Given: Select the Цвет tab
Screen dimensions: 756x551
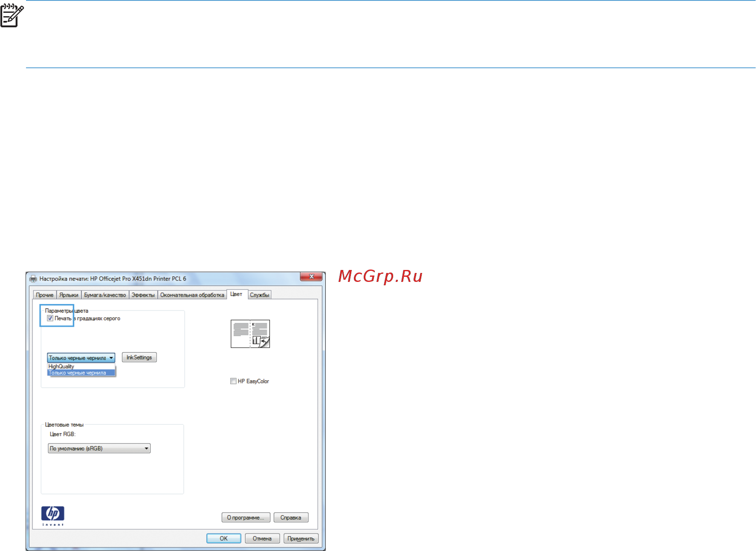Looking at the screenshot, I should point(237,294).
